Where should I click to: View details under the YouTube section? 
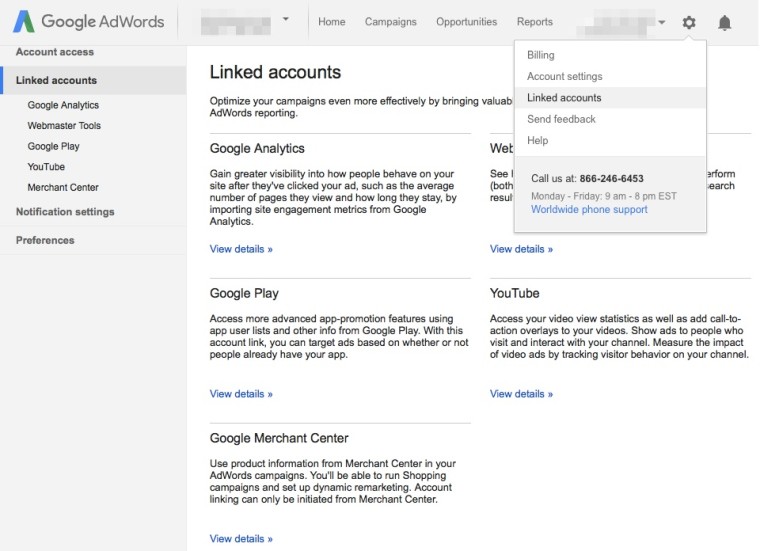click(x=521, y=394)
